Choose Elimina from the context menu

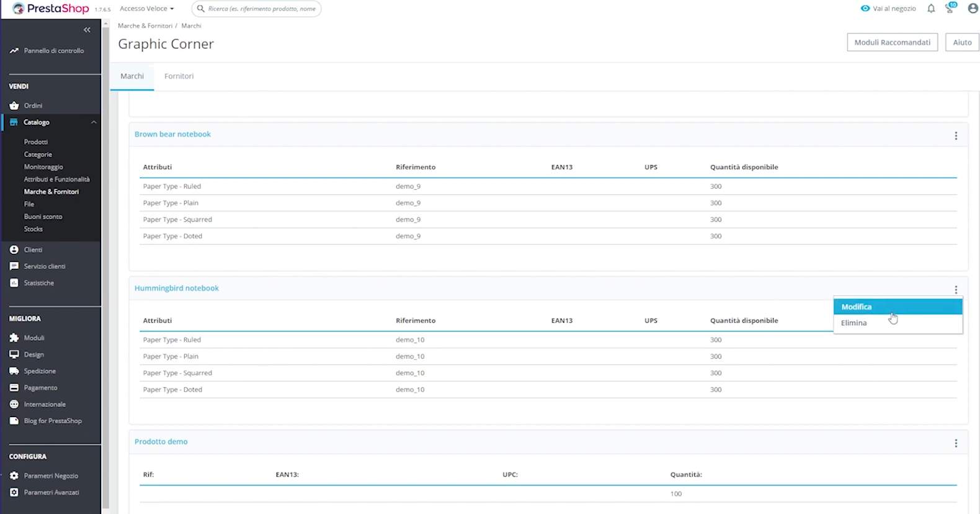854,323
